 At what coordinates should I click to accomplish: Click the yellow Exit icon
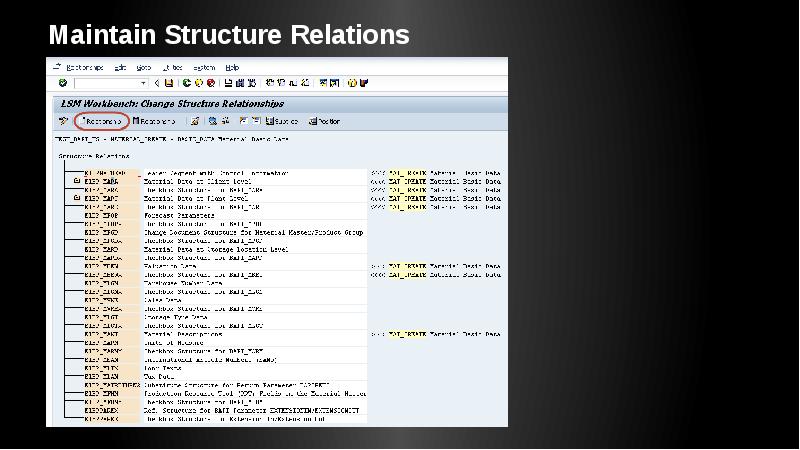(198, 83)
